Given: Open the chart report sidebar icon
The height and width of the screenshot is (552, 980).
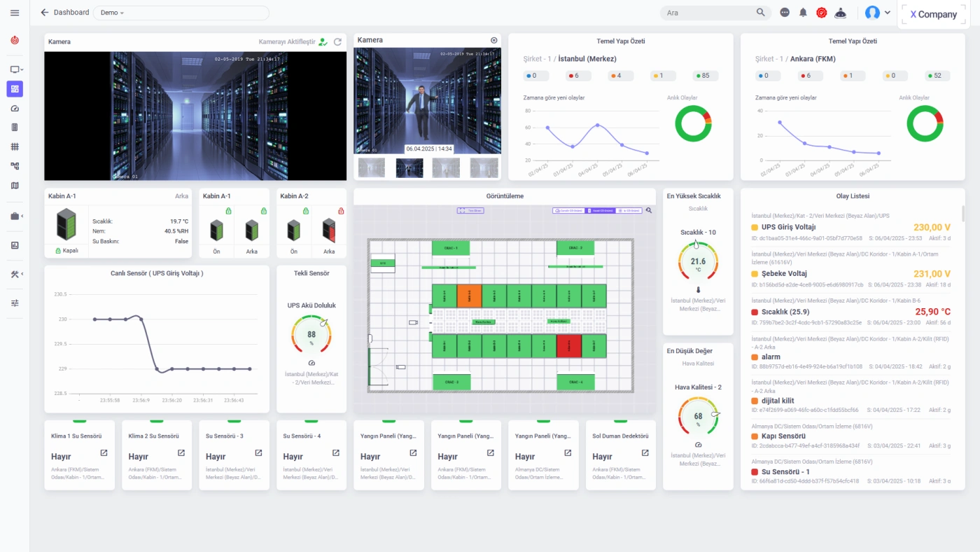Looking at the screenshot, I should tap(15, 245).
